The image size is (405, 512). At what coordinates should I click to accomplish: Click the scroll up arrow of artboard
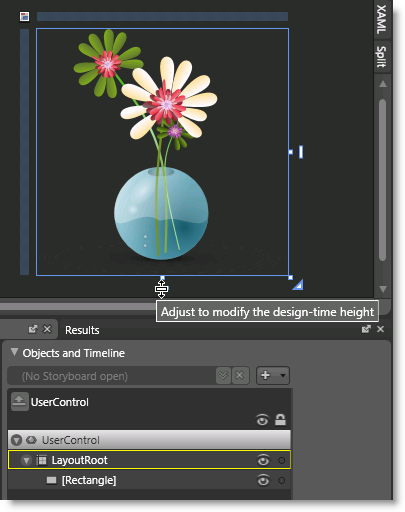point(383,84)
